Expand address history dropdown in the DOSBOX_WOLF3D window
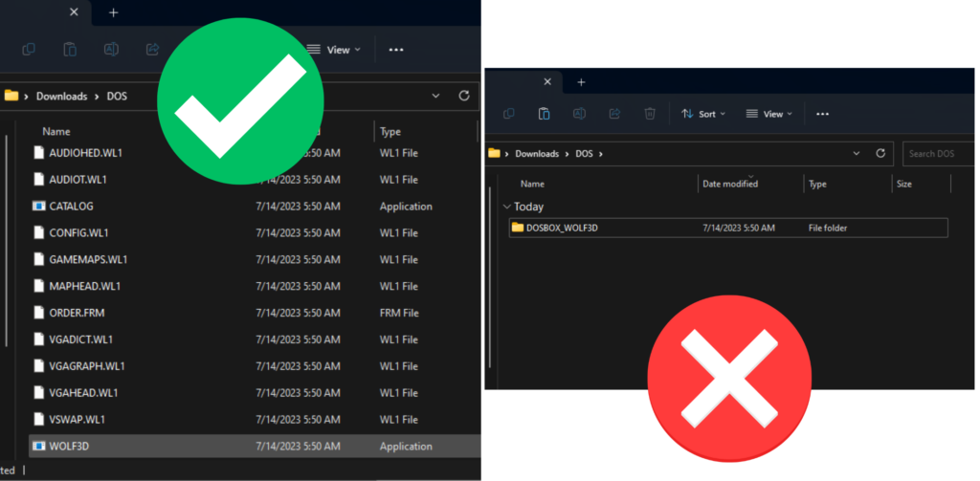The height and width of the screenshot is (481, 980). pyautogui.click(x=857, y=153)
